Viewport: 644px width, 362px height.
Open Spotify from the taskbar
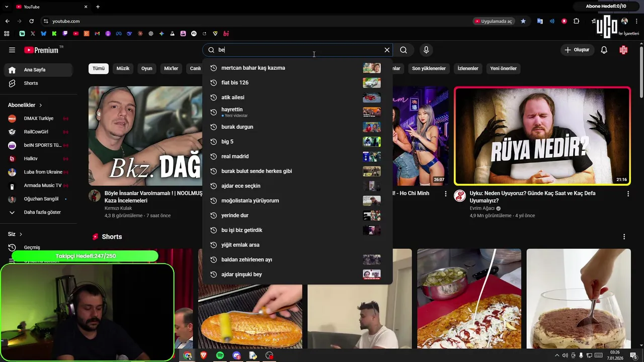220,355
